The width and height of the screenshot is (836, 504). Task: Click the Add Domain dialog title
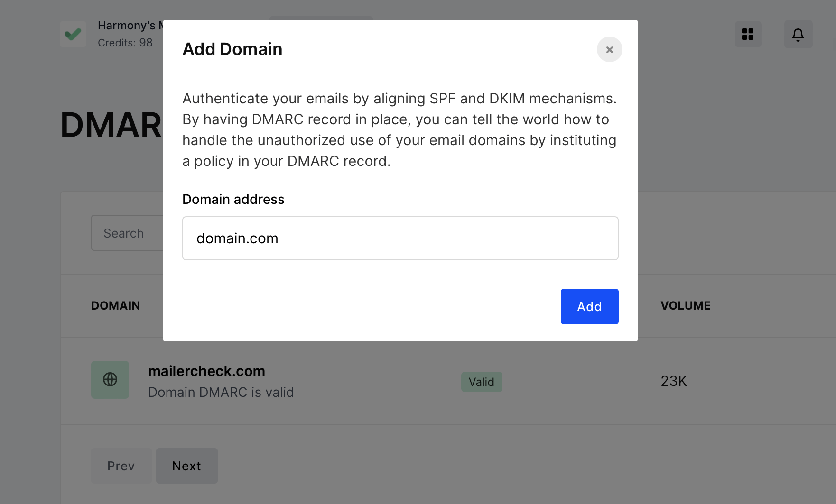(x=232, y=49)
